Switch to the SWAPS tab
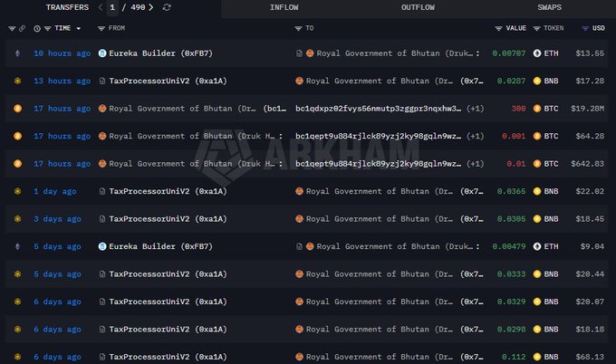 tap(549, 7)
